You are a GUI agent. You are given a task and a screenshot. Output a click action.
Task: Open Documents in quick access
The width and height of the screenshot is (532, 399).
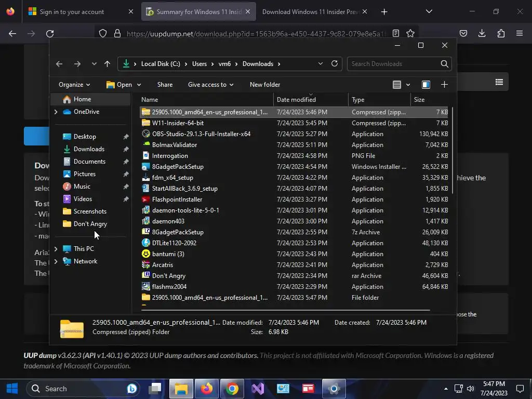89,162
